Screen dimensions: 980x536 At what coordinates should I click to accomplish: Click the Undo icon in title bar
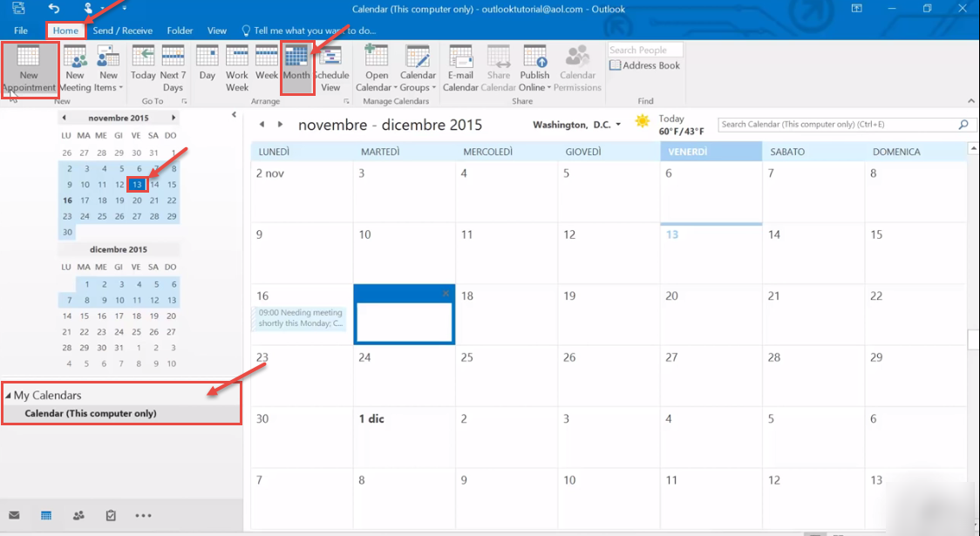[x=54, y=9]
